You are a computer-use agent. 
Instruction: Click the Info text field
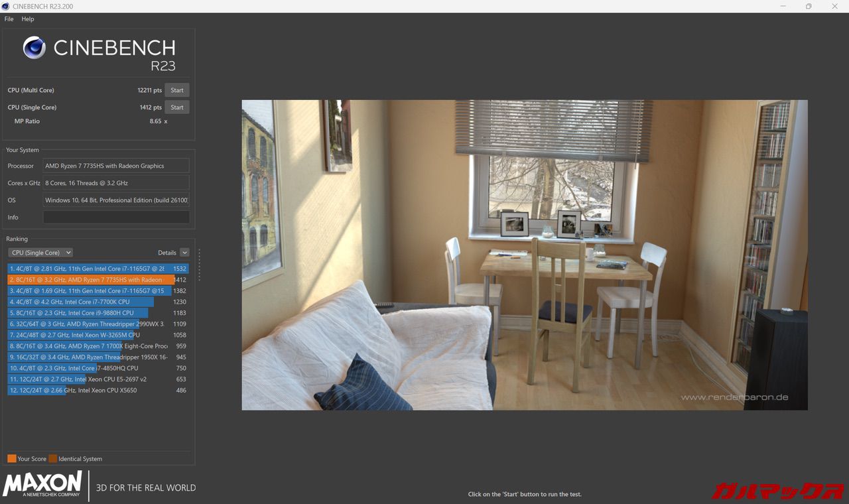point(116,218)
